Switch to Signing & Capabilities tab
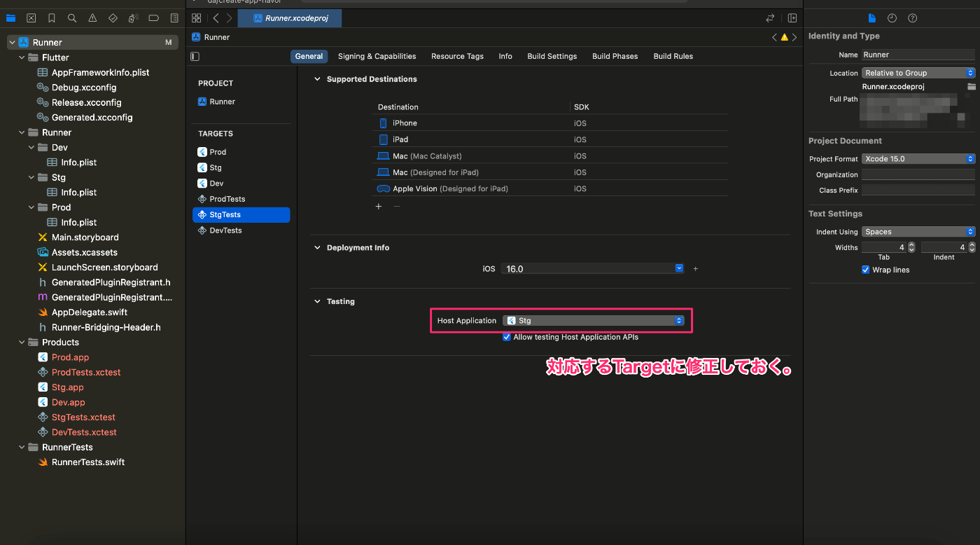Viewport: 980px width, 545px height. point(377,56)
